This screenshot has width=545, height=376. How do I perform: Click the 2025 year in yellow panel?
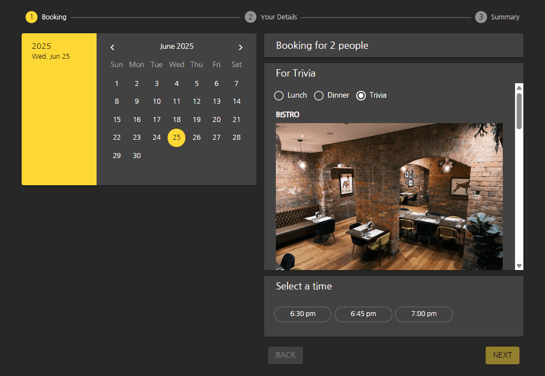click(x=42, y=46)
